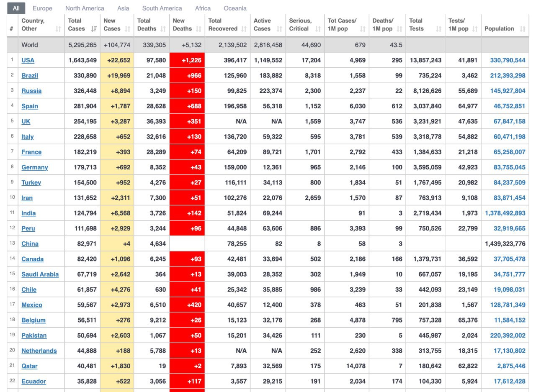
Task: Open the Peru country link
Action: [28, 228]
